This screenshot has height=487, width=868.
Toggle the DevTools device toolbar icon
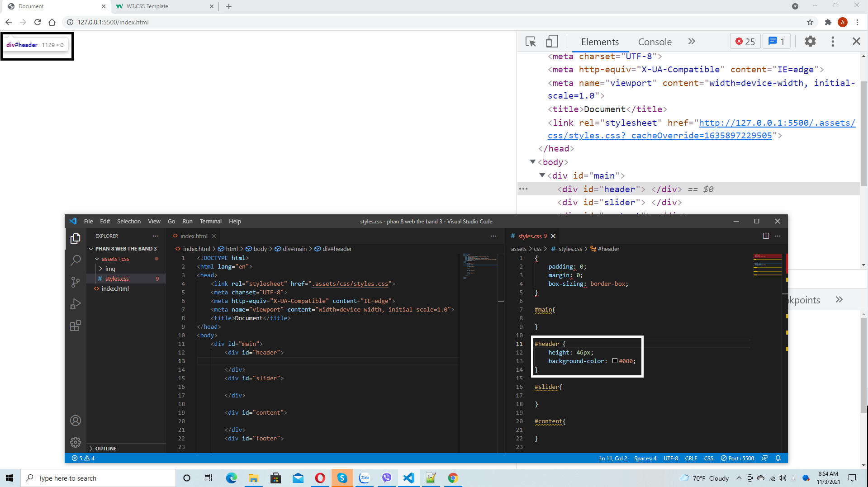(552, 42)
